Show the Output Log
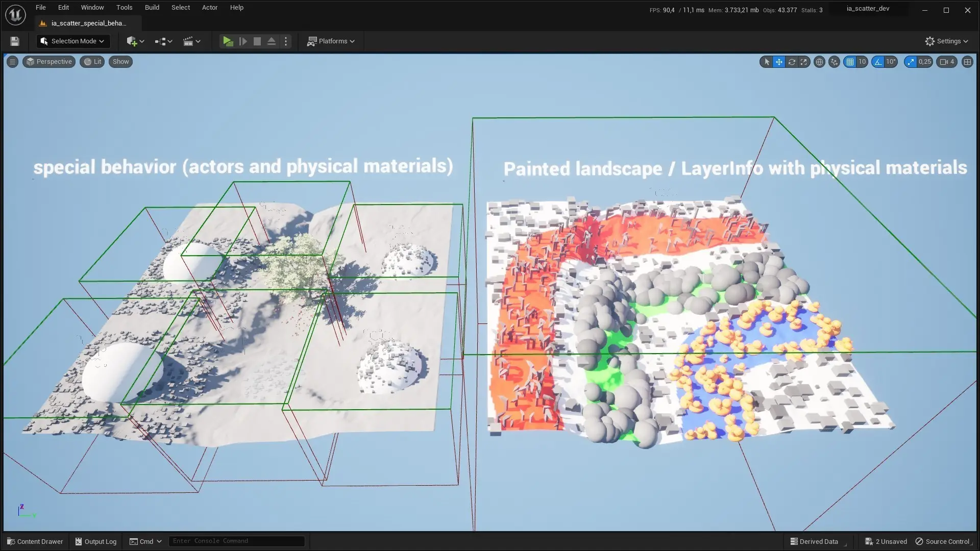 96,541
